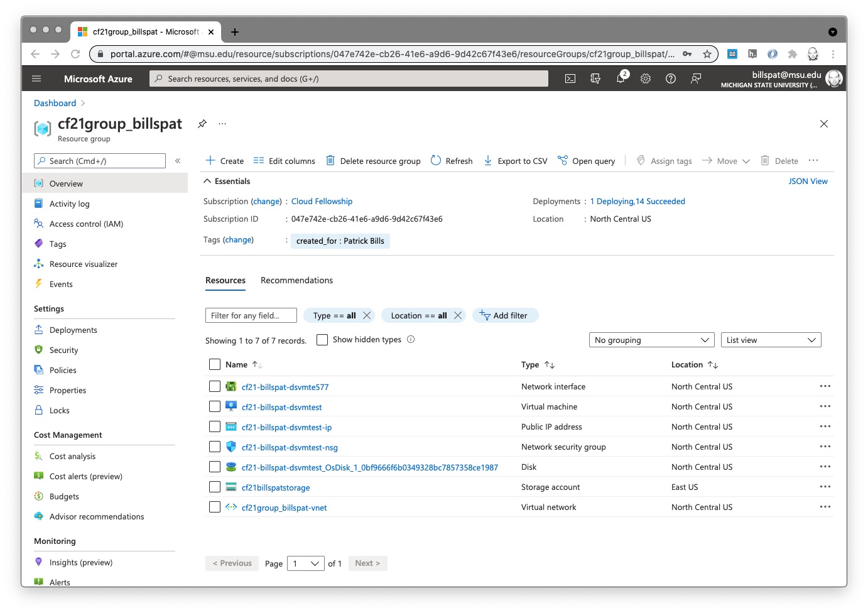Open Directories and subscriptions filter icon
The height and width of the screenshot is (613, 868).
[595, 79]
